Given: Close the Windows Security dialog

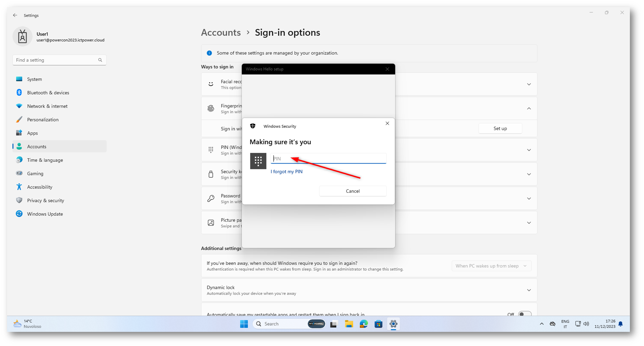Looking at the screenshot, I should point(387,124).
